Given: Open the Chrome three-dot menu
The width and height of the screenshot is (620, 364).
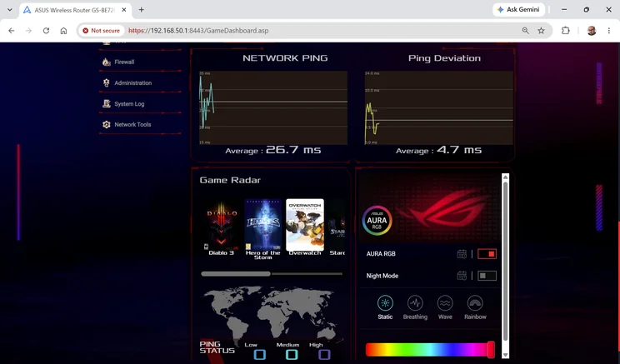Looking at the screenshot, I should pyautogui.click(x=609, y=31).
